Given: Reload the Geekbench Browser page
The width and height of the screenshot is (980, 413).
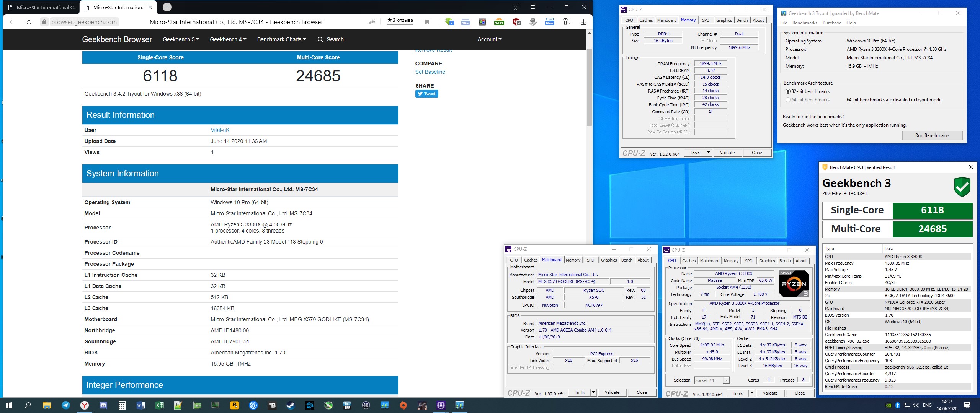Looking at the screenshot, I should pyautogui.click(x=29, y=22).
